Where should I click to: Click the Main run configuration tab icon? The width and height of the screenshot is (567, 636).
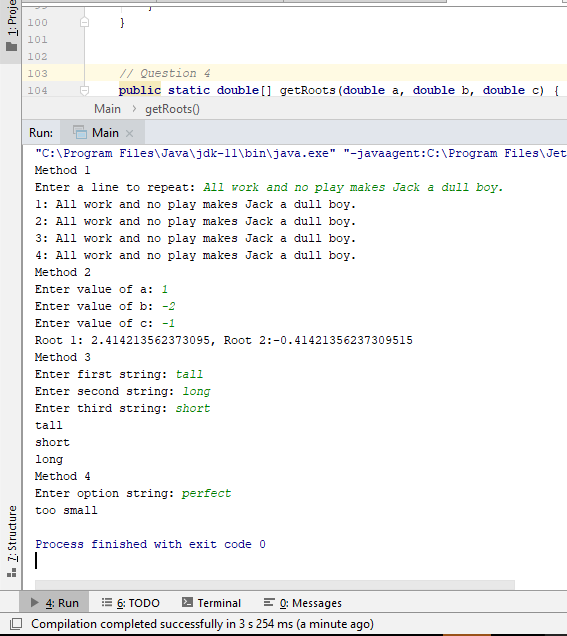coord(80,132)
